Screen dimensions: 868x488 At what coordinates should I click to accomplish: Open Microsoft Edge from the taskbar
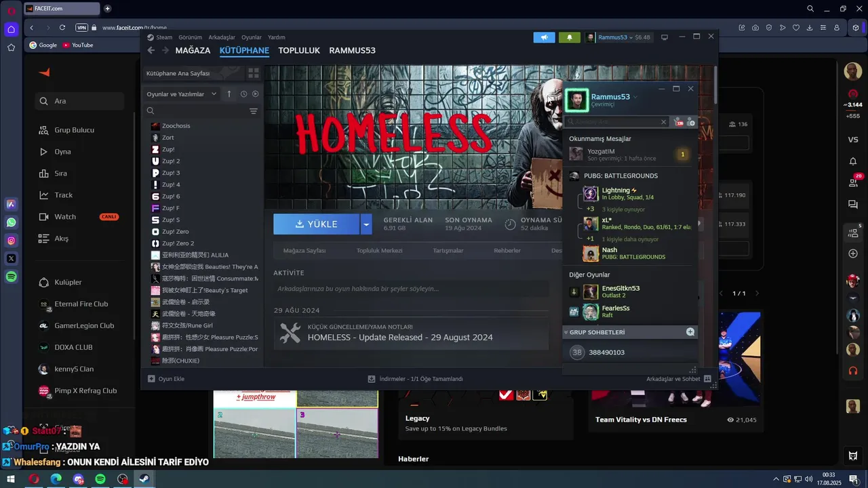coord(56,479)
